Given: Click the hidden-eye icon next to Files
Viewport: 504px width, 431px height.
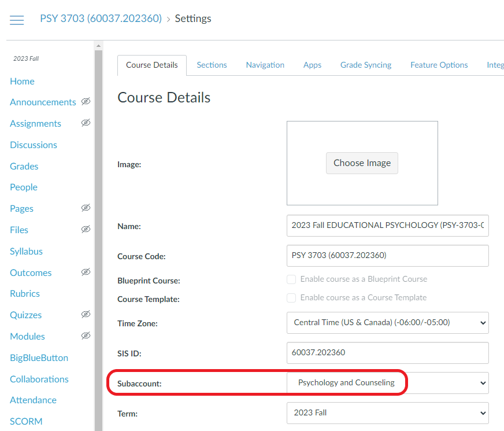Looking at the screenshot, I should click(x=86, y=230).
